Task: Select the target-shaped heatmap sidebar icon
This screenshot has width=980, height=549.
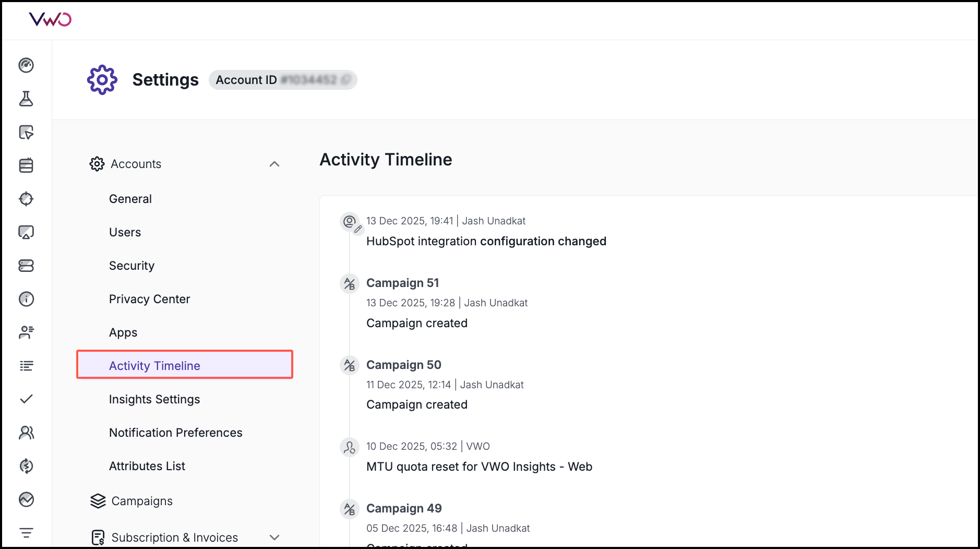Action: 26,199
